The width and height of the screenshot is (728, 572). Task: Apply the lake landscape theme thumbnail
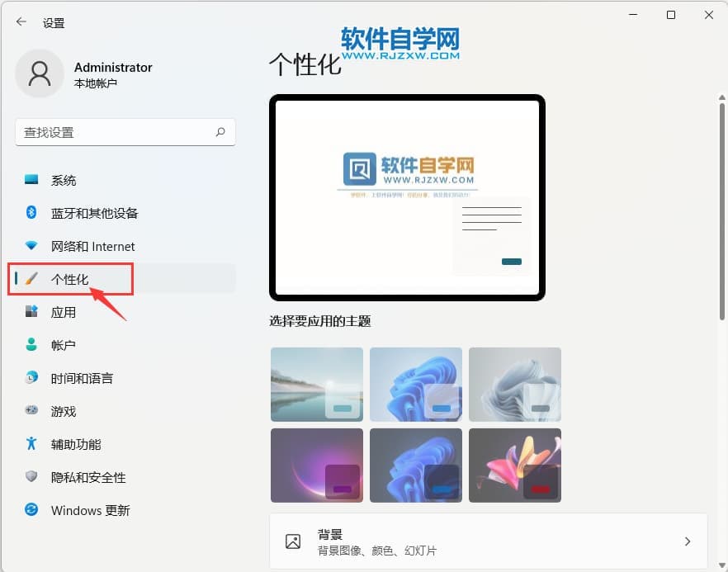(x=317, y=385)
